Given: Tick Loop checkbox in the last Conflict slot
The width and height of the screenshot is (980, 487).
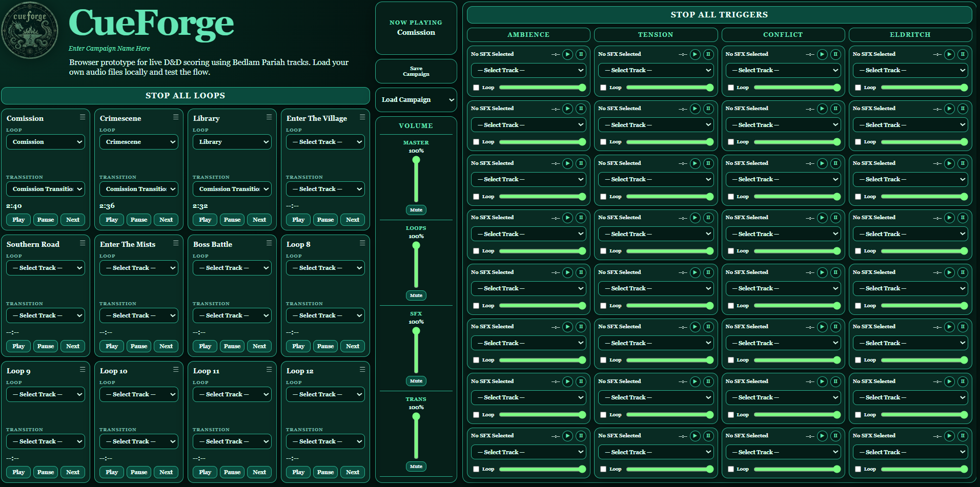Looking at the screenshot, I should 731,469.
